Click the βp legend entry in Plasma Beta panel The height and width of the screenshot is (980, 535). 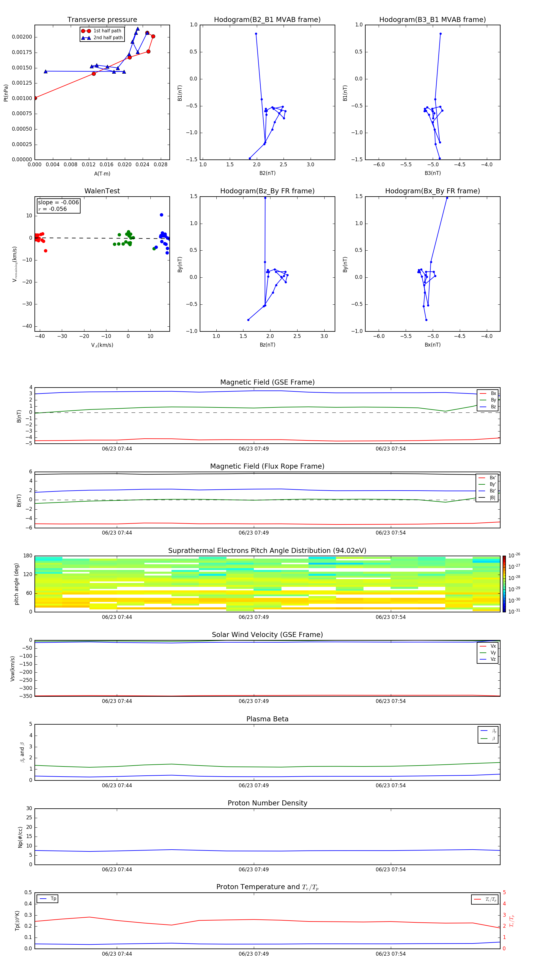click(x=488, y=731)
